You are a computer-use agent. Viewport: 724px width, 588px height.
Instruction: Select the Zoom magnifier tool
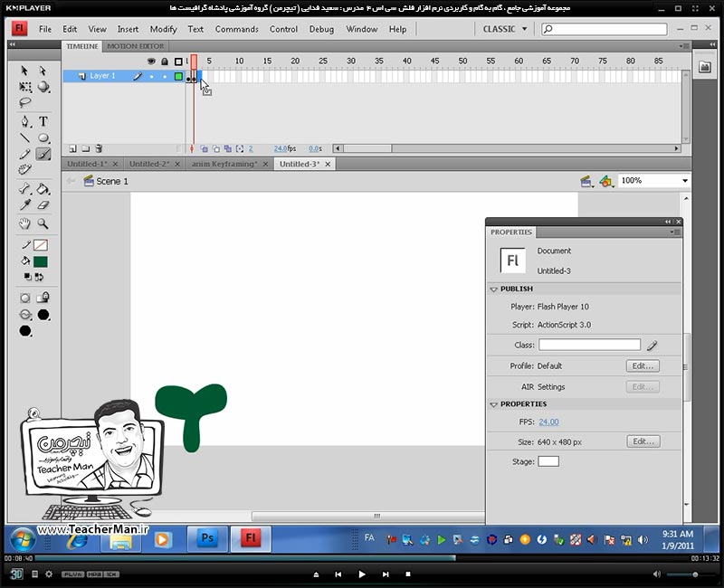click(43, 223)
